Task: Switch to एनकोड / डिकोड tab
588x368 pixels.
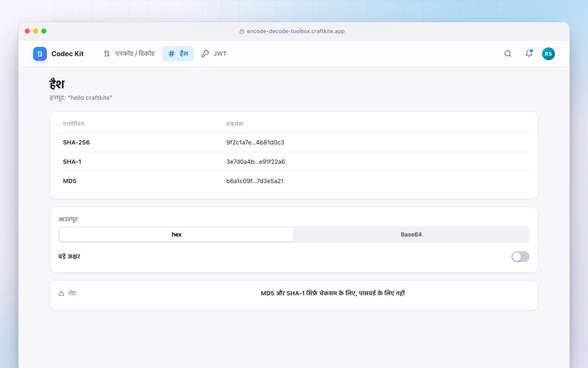Action: pos(129,54)
